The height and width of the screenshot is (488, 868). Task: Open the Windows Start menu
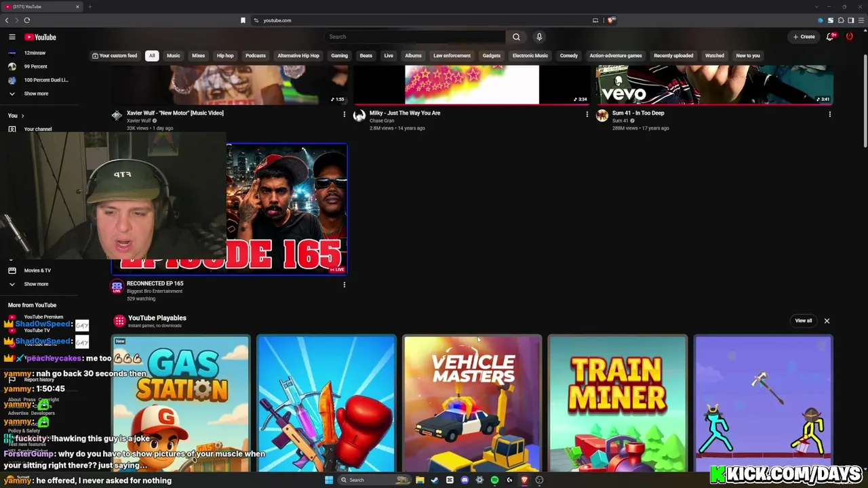point(329,480)
